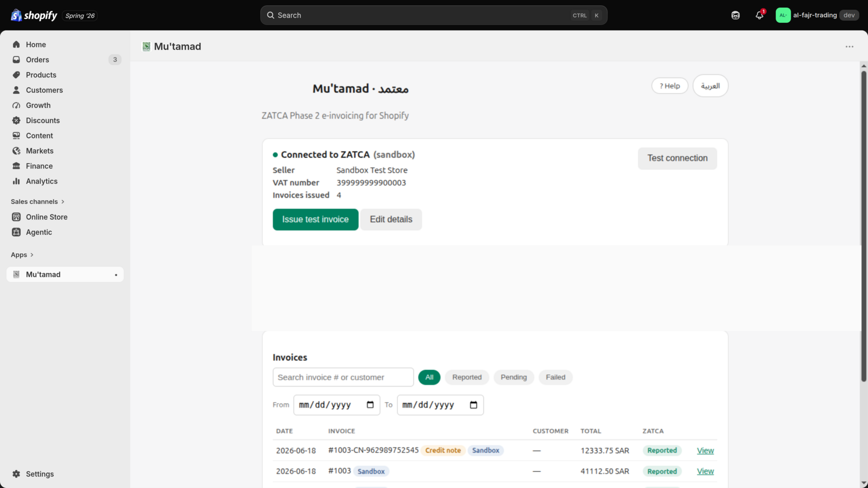
Task: Filter invoices by Failed
Action: (556, 377)
